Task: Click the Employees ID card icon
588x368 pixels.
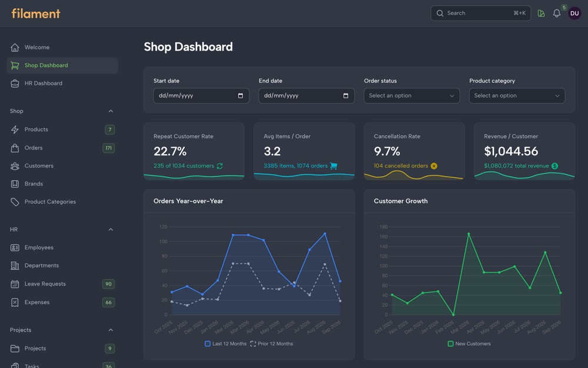Action: pos(15,247)
